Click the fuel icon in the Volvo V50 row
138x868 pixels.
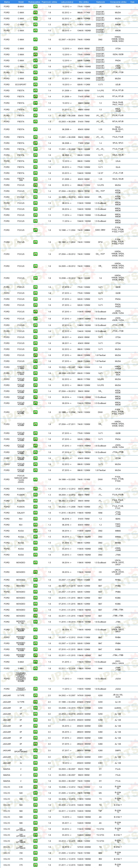(x=35, y=853)
